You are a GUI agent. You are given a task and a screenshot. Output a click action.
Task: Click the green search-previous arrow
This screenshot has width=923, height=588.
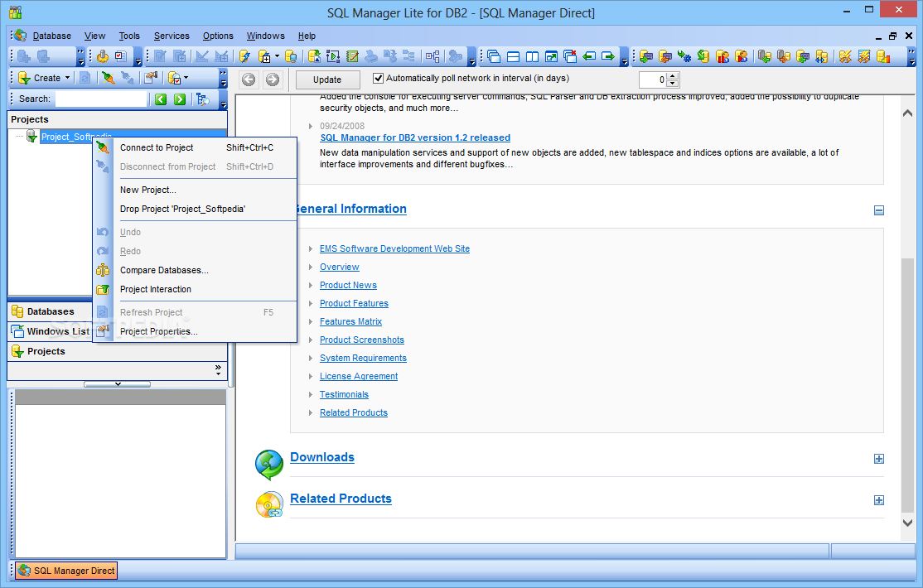[161, 99]
